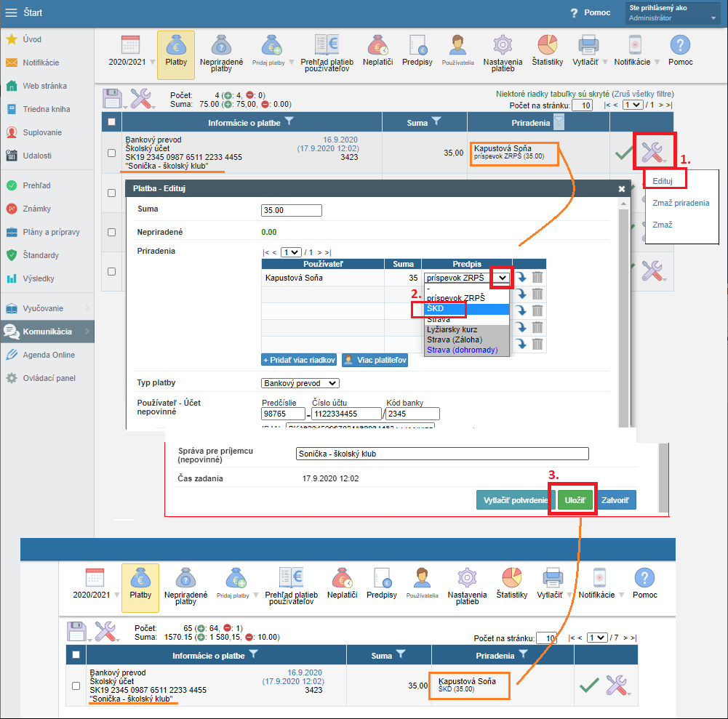Click into the Suma input field
The height and width of the screenshot is (719, 728).
[291, 211]
